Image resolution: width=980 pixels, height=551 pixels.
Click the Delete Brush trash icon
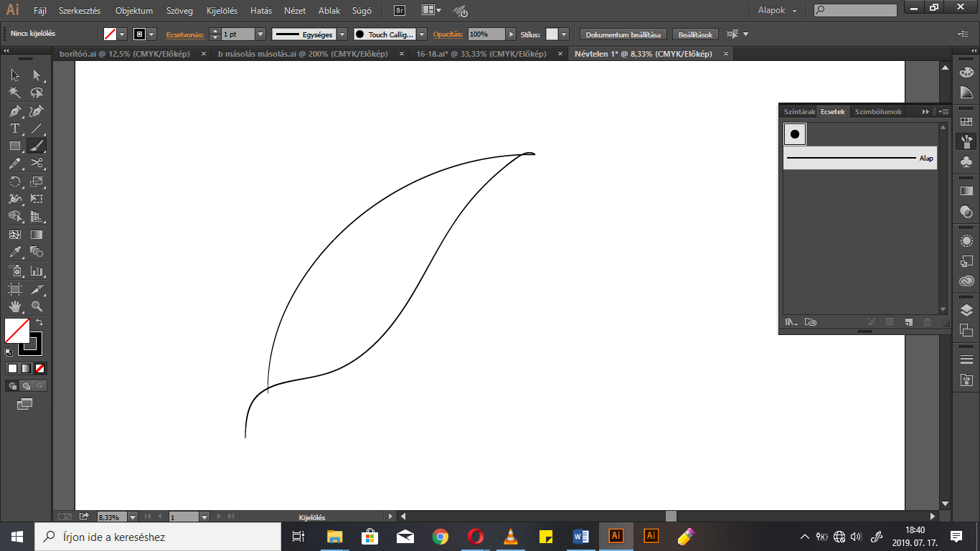(x=927, y=323)
